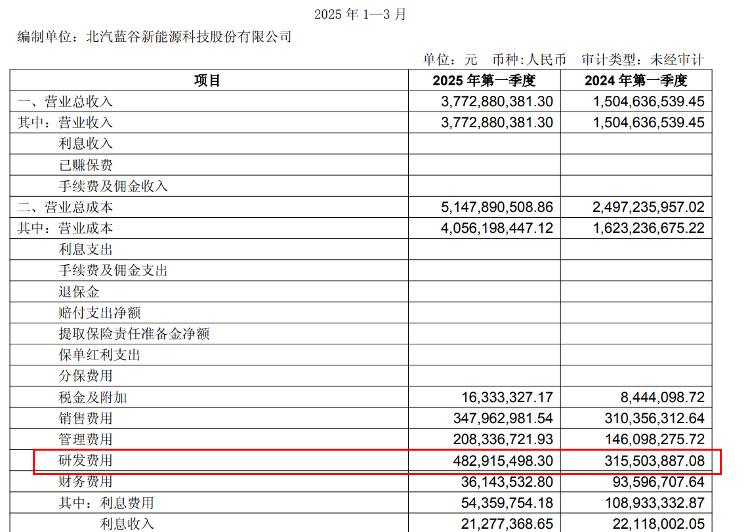Click the value 310,356,312.64
The image size is (750, 532).
click(x=655, y=418)
